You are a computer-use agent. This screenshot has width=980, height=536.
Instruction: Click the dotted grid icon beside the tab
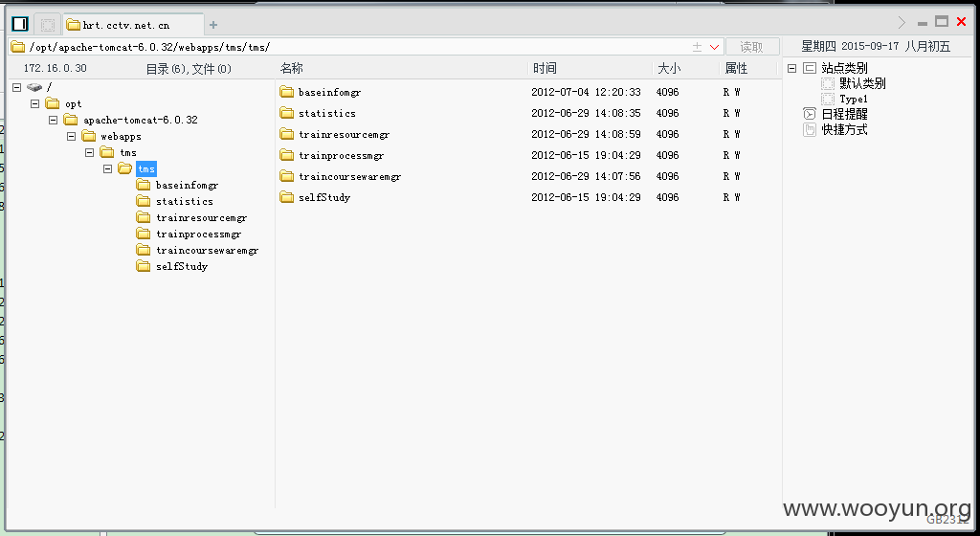click(x=48, y=25)
